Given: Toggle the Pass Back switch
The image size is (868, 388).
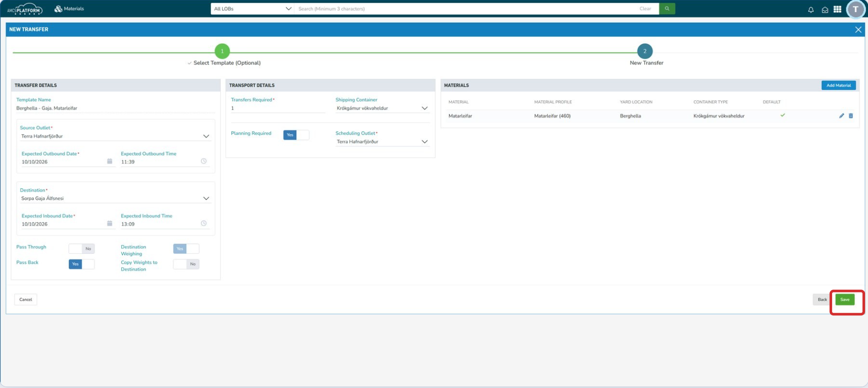Looking at the screenshot, I should tap(82, 264).
